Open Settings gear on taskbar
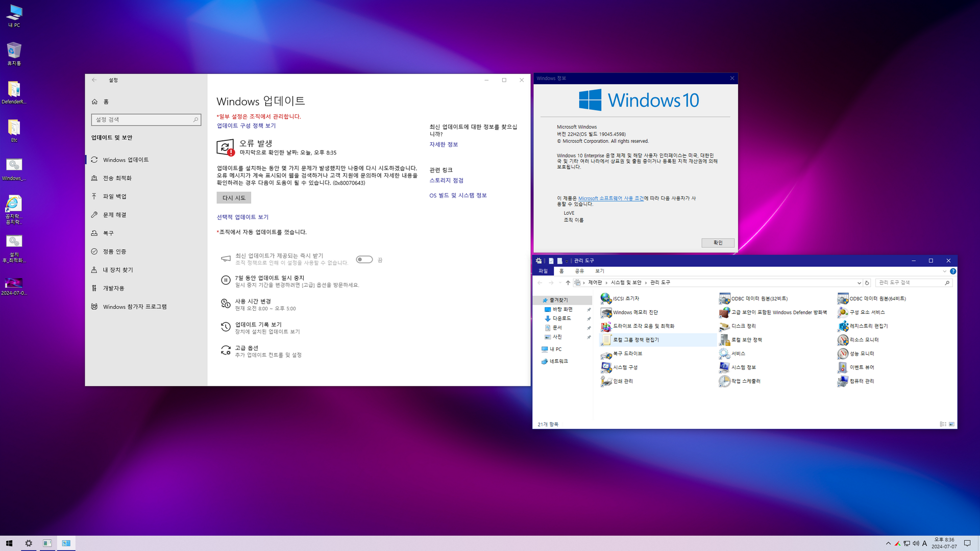980x551 pixels. [x=29, y=543]
